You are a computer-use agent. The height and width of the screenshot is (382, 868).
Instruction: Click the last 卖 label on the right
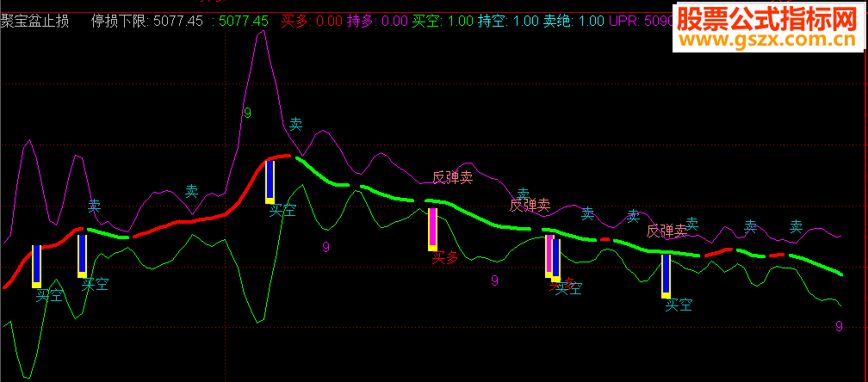796,225
